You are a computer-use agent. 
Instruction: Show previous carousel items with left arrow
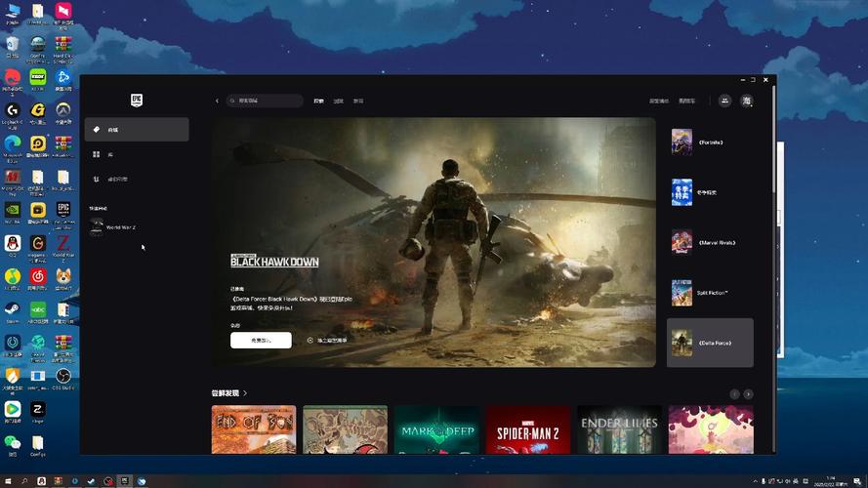(x=734, y=394)
